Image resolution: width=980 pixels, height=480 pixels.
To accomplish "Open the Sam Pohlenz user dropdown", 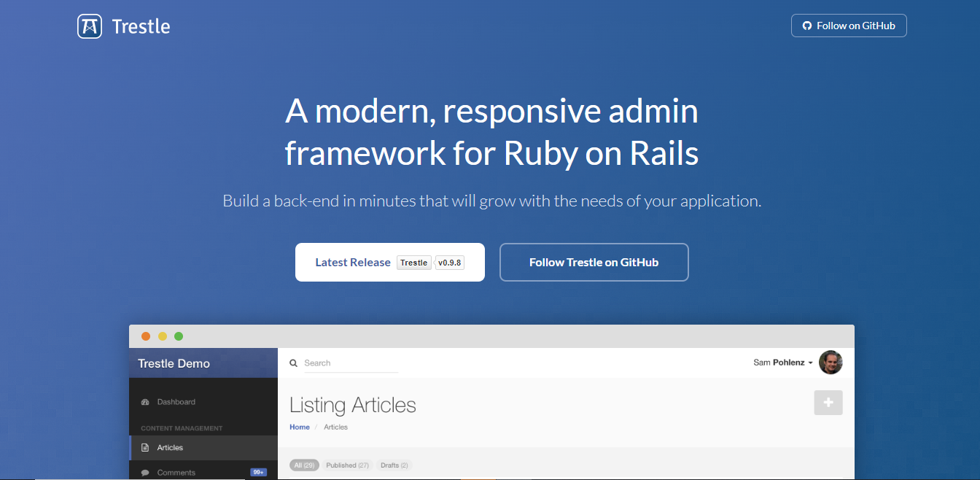I will (x=784, y=363).
